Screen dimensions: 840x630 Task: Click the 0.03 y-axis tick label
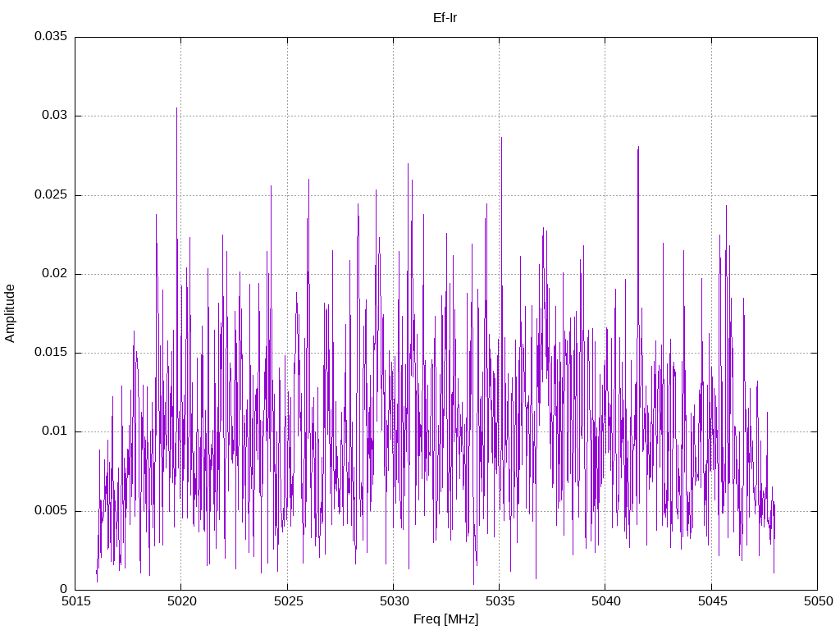55,115
